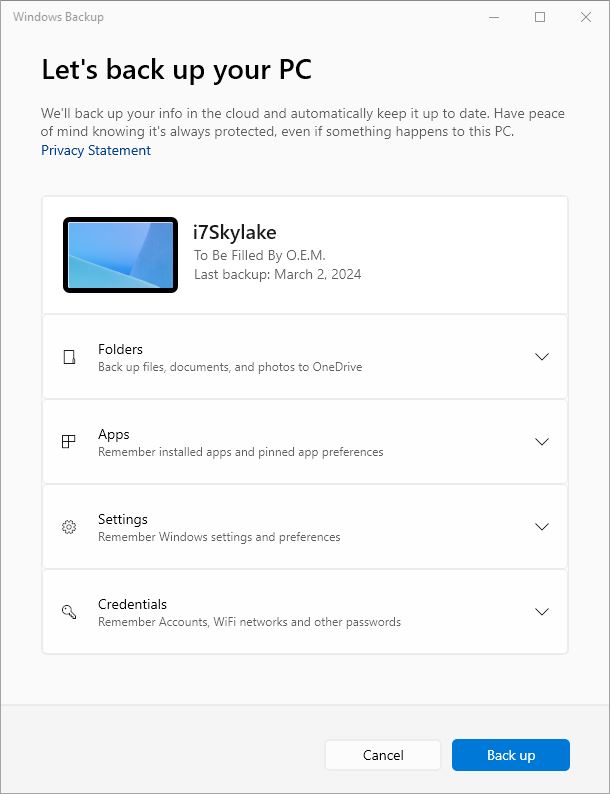Open the Privacy Statement link
This screenshot has width=610, height=794.
(96, 150)
